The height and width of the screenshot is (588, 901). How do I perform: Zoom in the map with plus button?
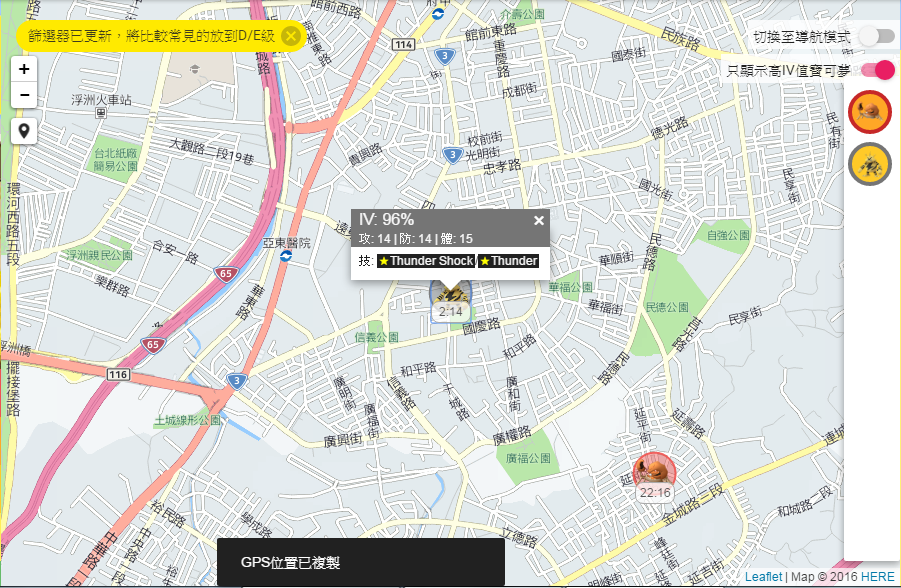coord(24,69)
